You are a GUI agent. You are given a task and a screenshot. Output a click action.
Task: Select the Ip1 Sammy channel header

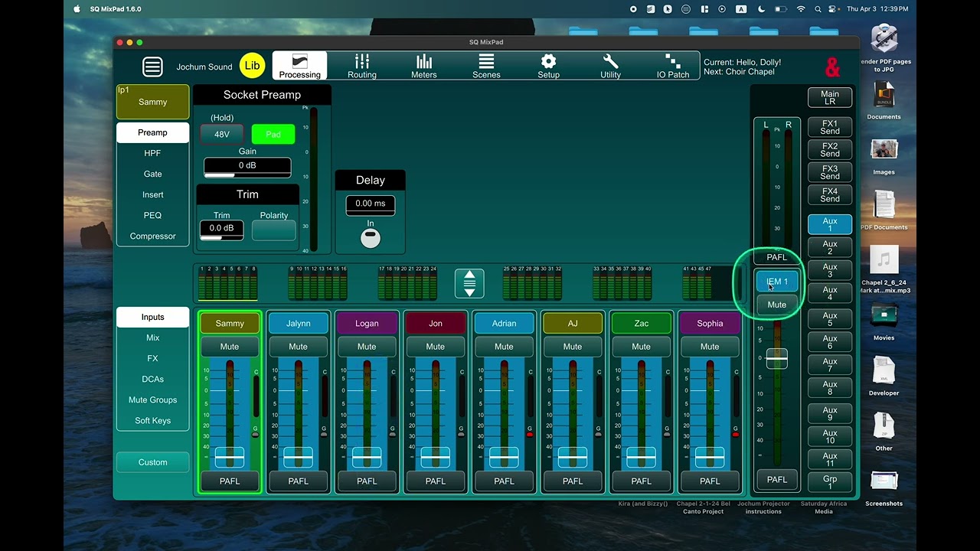pyautogui.click(x=152, y=102)
